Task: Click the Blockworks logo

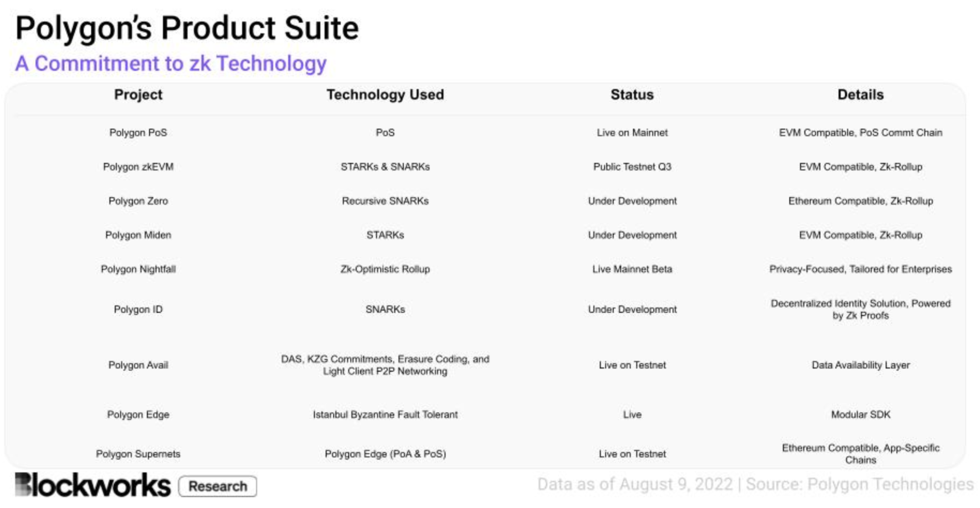Action: [92, 485]
